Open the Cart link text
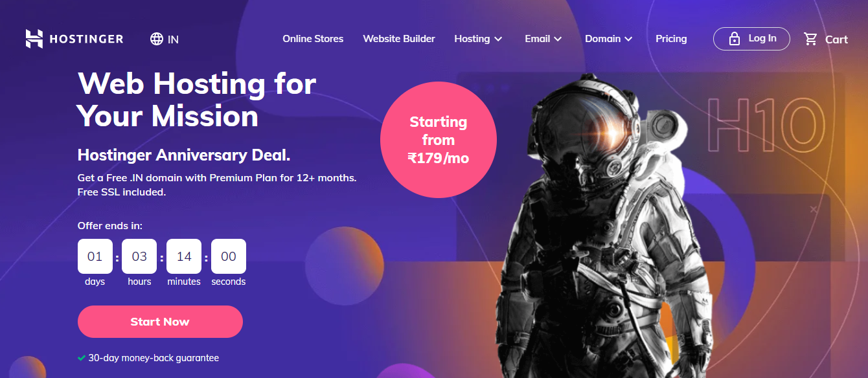 click(x=836, y=39)
